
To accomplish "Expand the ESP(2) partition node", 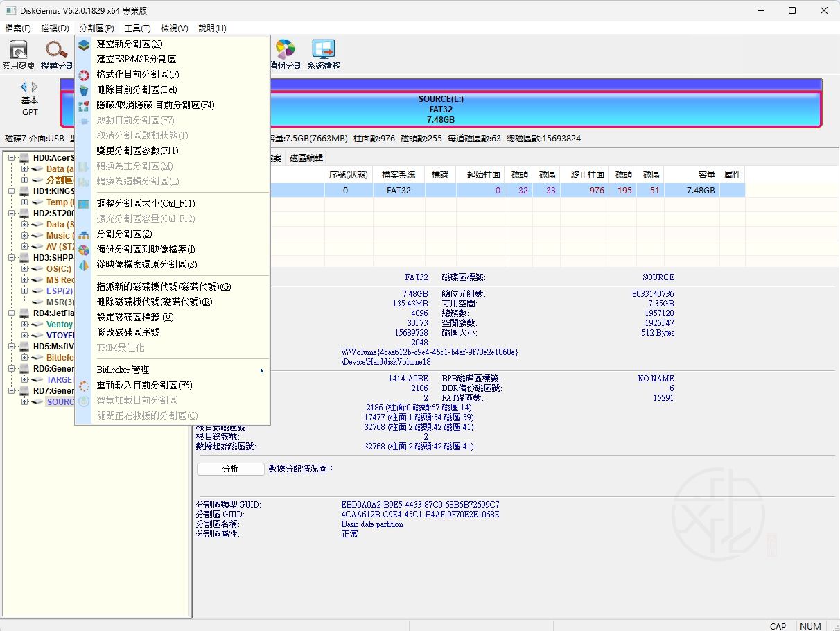I will [25, 291].
